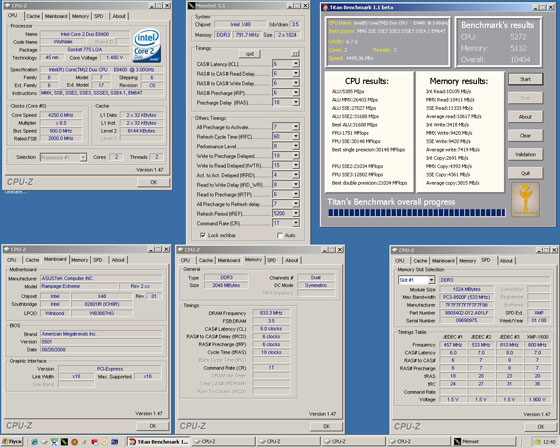The width and height of the screenshot is (560, 448).
Task: Click the MemSet title bar icon
Action: 191,6
